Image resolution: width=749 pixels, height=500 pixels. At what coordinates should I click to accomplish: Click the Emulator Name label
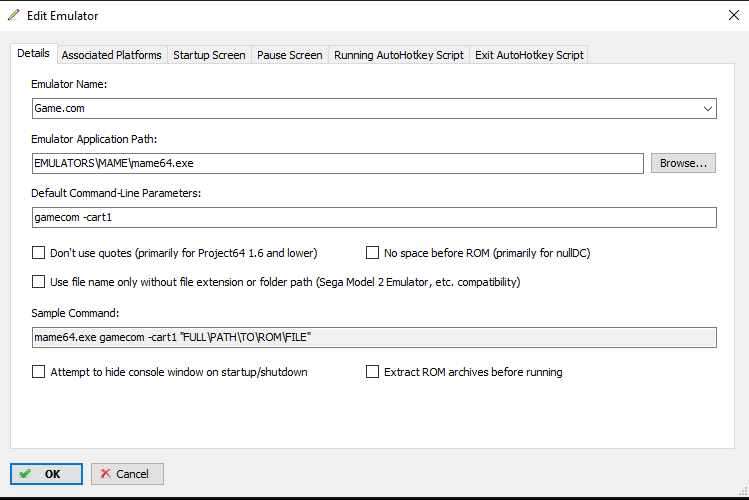69,84
